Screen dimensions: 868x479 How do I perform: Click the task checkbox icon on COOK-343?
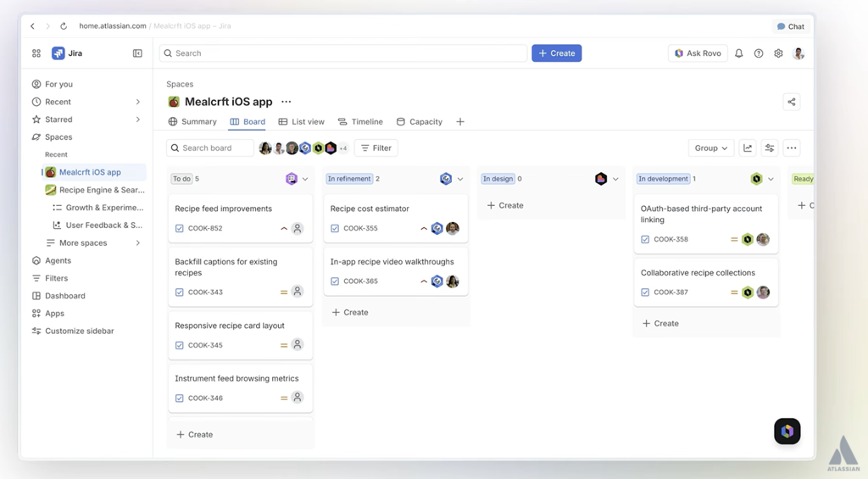coord(180,292)
